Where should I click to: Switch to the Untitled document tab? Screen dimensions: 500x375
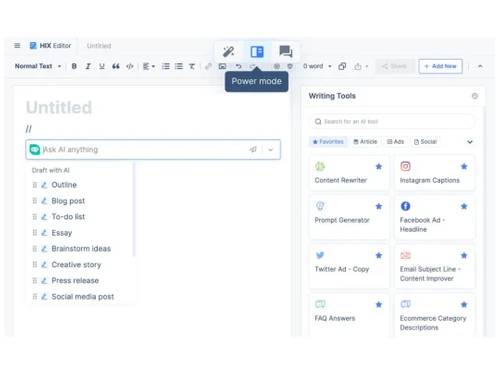[99, 46]
